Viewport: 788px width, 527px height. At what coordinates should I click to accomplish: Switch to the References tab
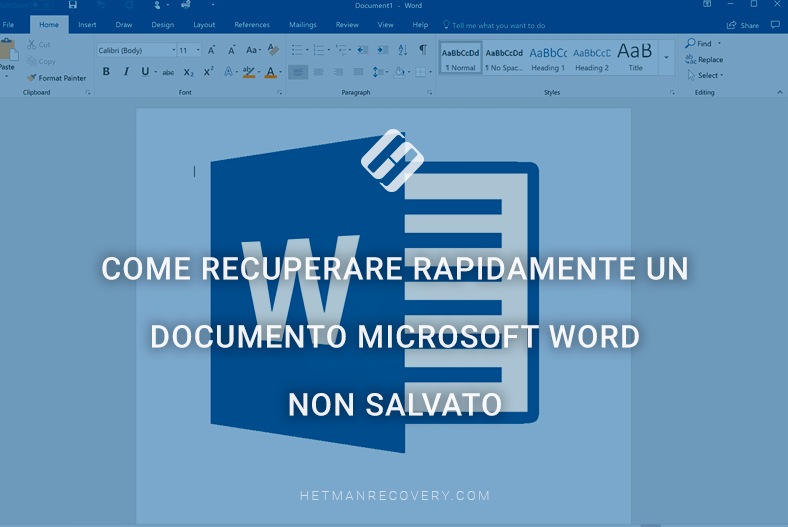252,25
